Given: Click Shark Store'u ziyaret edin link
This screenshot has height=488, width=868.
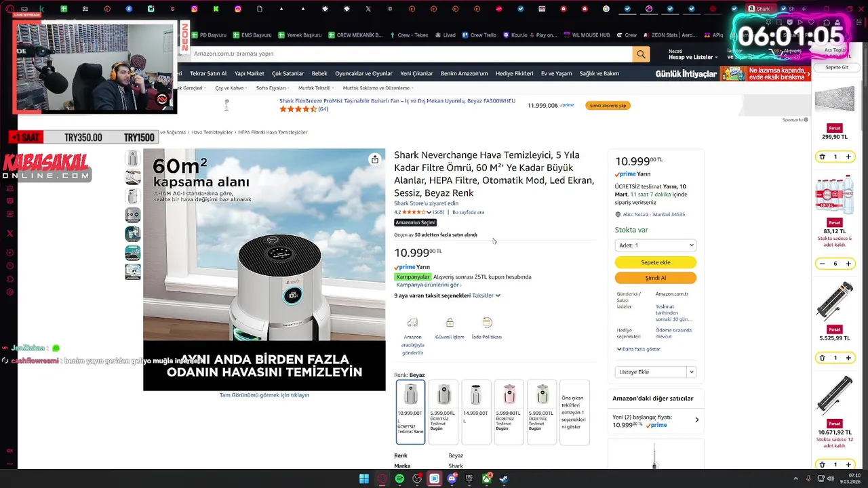Looking at the screenshot, I should (x=426, y=203).
